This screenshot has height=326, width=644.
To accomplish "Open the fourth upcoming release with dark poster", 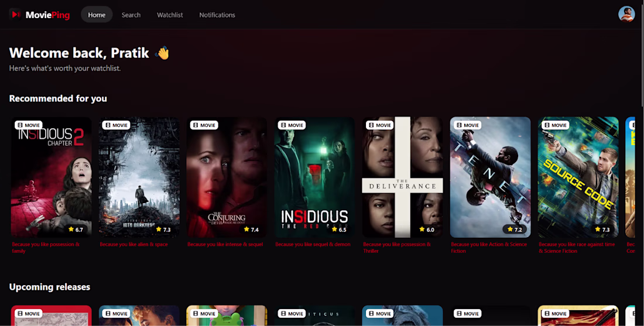I will tap(314, 315).
